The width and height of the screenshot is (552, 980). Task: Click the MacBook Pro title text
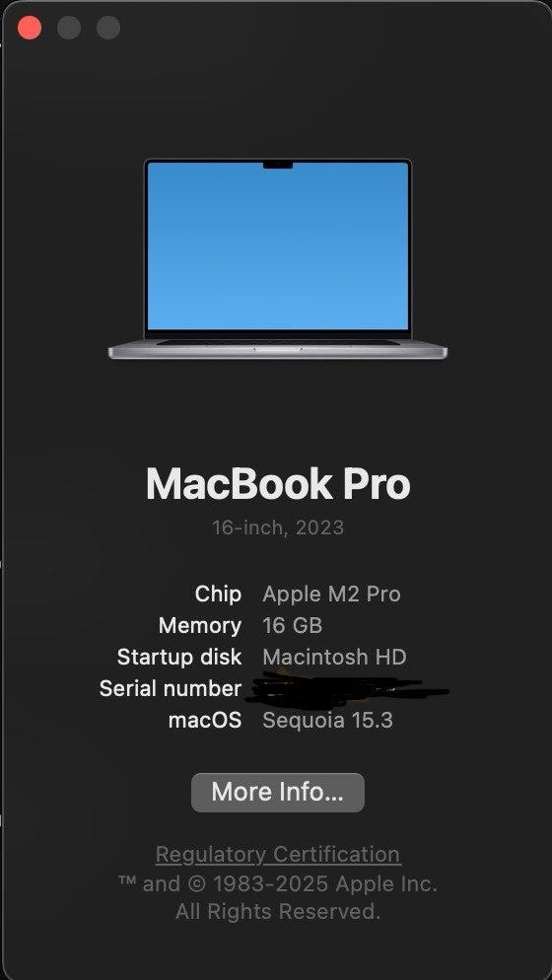point(278,484)
